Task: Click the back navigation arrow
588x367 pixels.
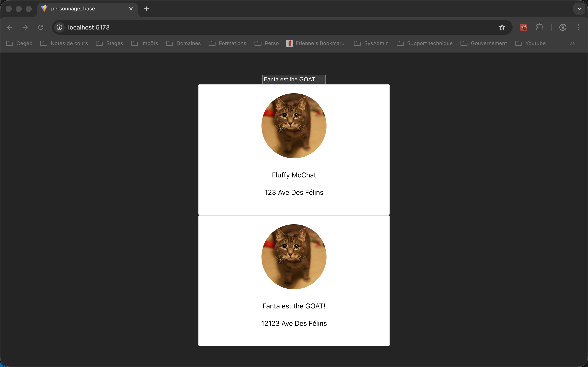Action: tap(10, 27)
